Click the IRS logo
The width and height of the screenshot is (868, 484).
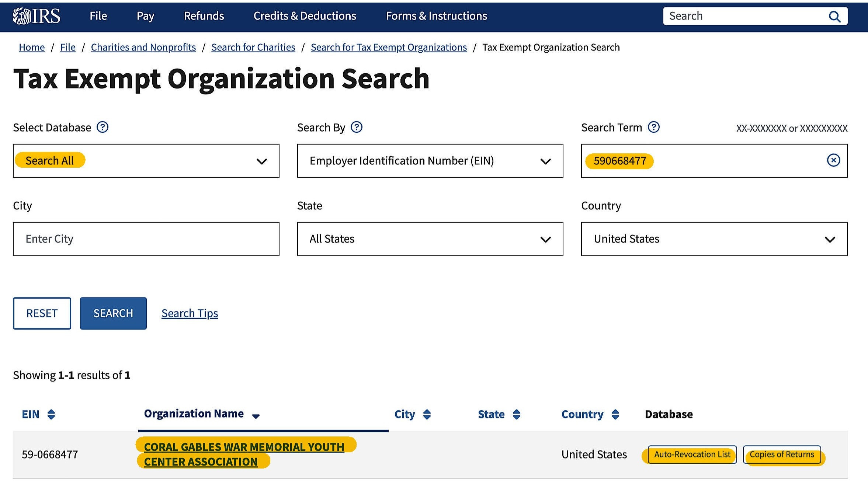pos(37,16)
